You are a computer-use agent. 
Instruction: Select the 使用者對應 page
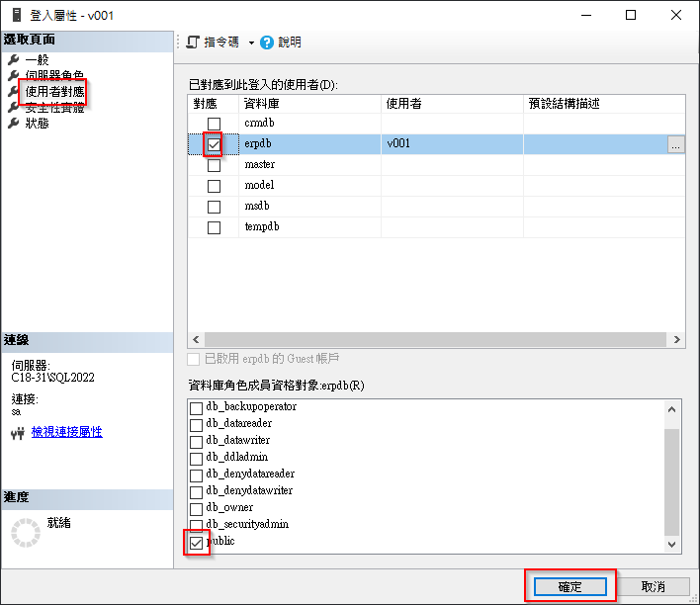point(54,92)
